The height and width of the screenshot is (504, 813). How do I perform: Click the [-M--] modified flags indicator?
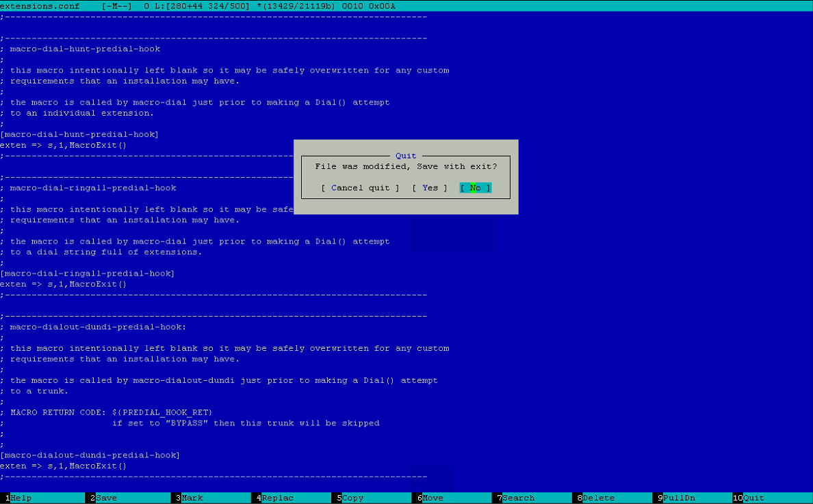(x=116, y=6)
